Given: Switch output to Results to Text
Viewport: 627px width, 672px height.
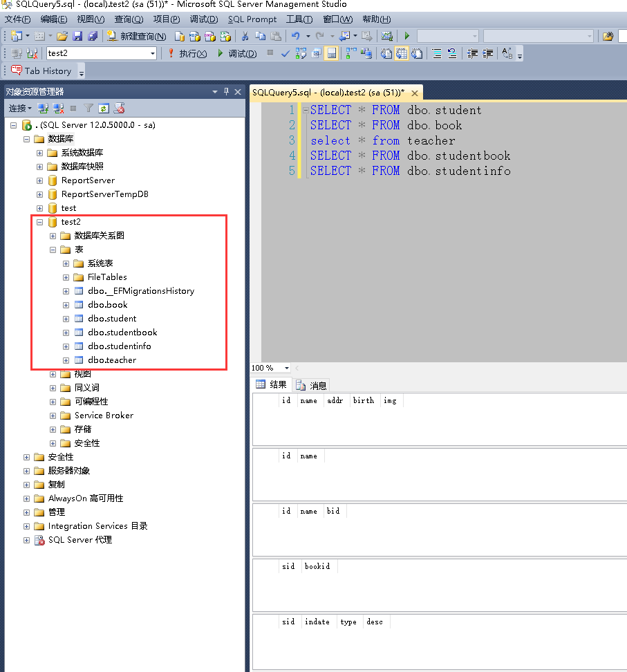Looking at the screenshot, I should pos(386,53).
